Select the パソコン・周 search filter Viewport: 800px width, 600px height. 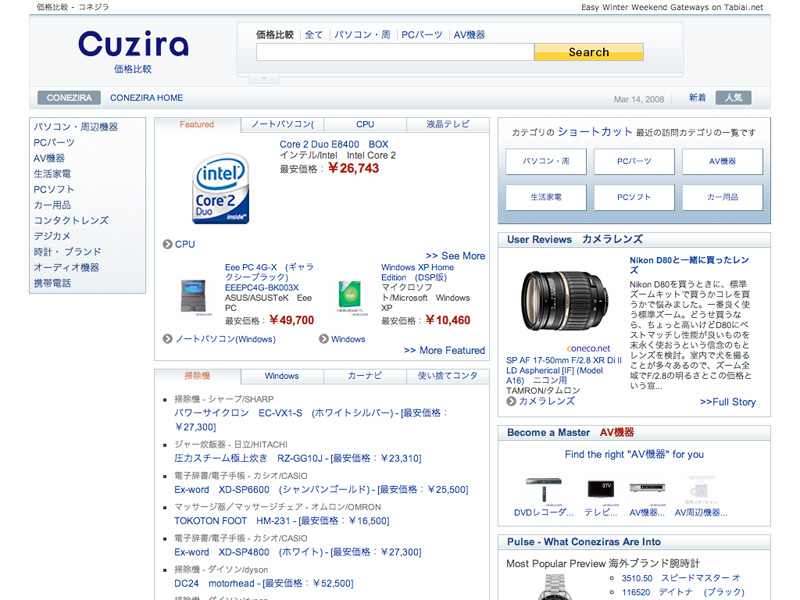point(362,35)
